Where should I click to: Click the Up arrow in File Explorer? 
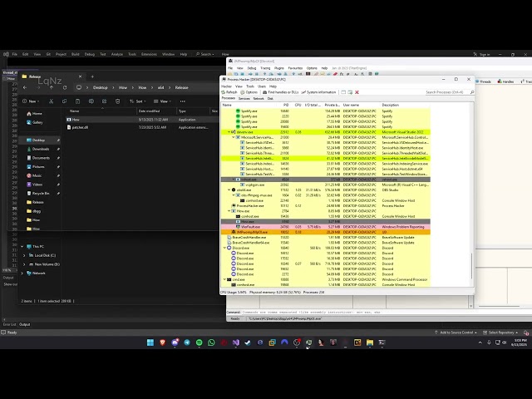tap(52, 87)
